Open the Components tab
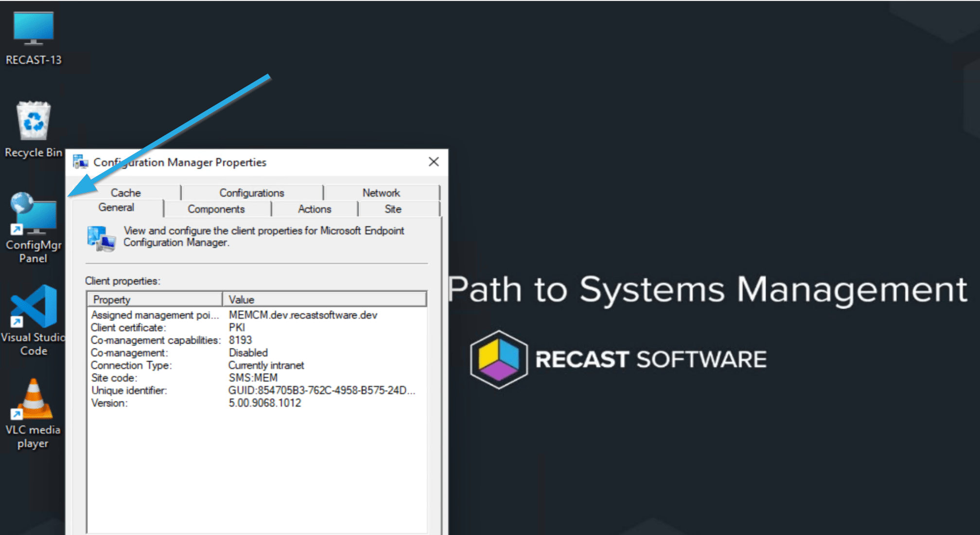The image size is (980, 535). [216, 209]
